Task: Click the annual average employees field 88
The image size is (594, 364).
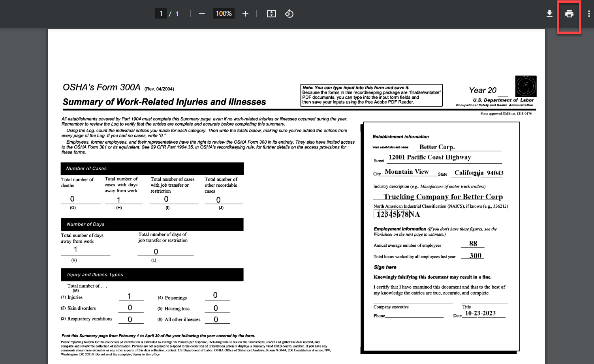Action: (x=473, y=244)
